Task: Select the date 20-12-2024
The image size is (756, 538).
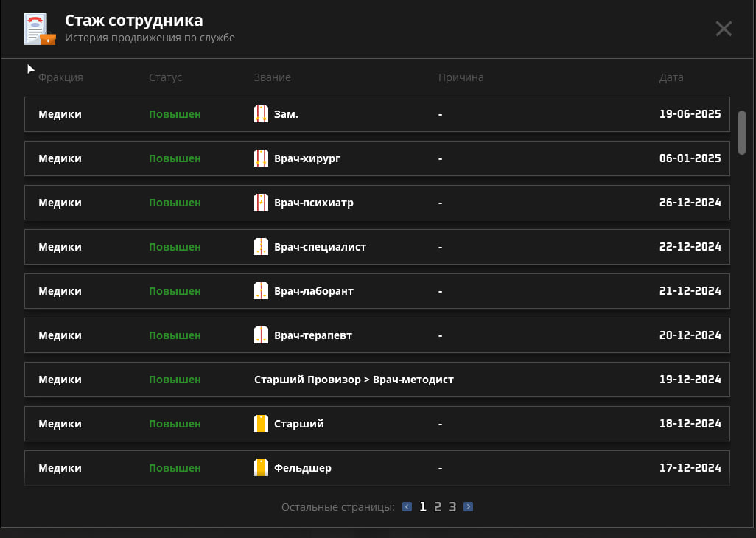Action: pos(690,335)
